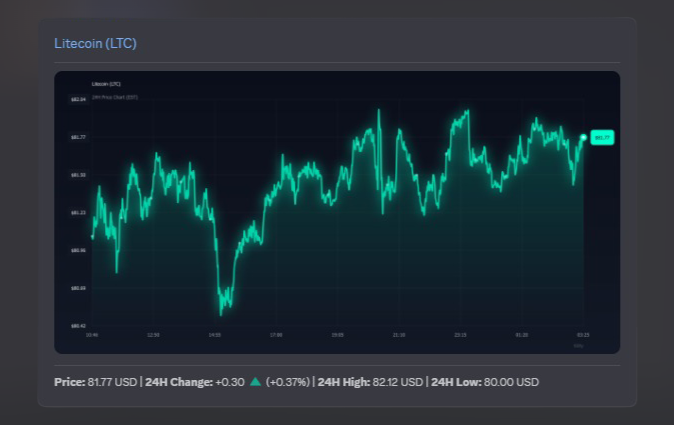
Task: Click the '24H High:' label
Action: click(344, 382)
